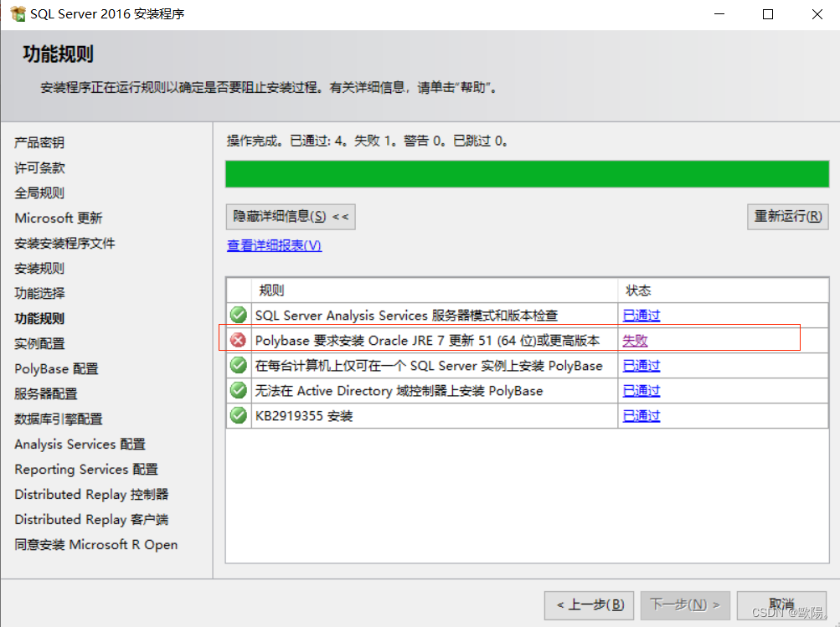This screenshot has width=840, height=627.
Task: Select the Reporting Services 配置 step
Action: [86, 470]
